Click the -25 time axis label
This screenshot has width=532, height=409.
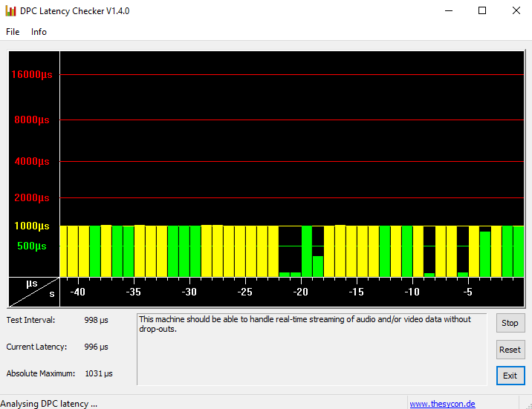click(245, 292)
